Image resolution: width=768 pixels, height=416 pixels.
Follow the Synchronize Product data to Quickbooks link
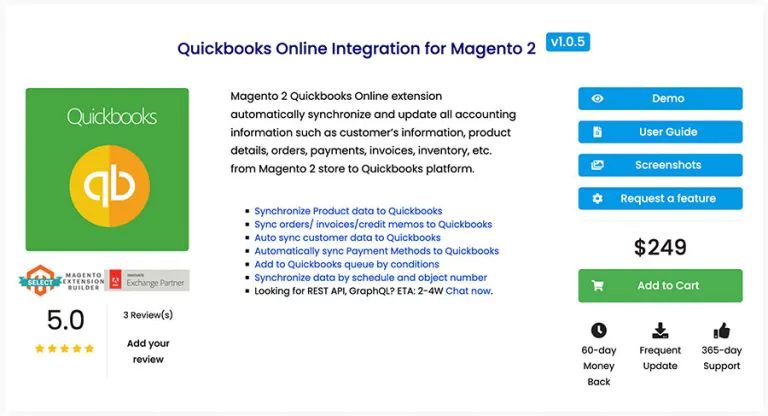(348, 211)
